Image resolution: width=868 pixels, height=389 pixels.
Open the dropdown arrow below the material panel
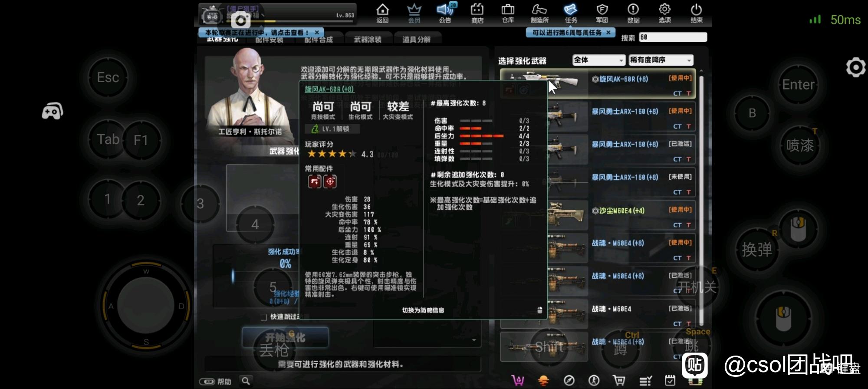[x=474, y=340]
